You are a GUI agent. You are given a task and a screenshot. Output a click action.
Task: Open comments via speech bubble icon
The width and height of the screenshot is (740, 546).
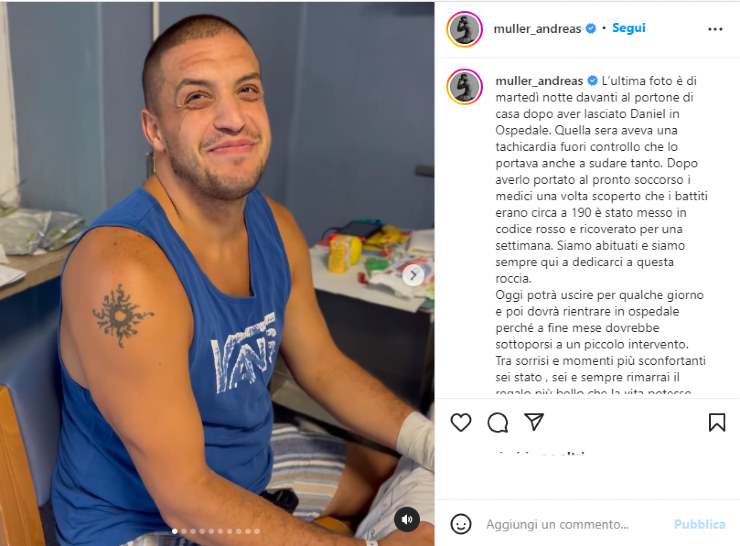pos(497,422)
